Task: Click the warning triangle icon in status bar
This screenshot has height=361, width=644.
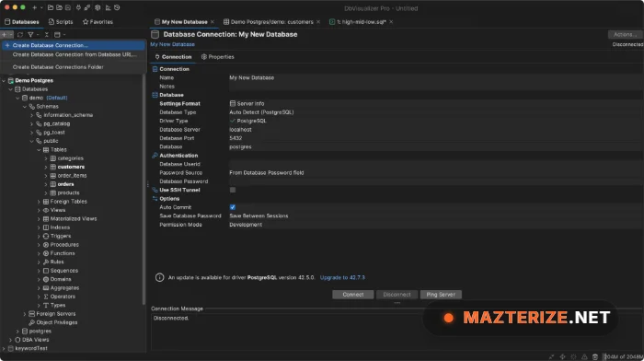Action: click(584, 356)
